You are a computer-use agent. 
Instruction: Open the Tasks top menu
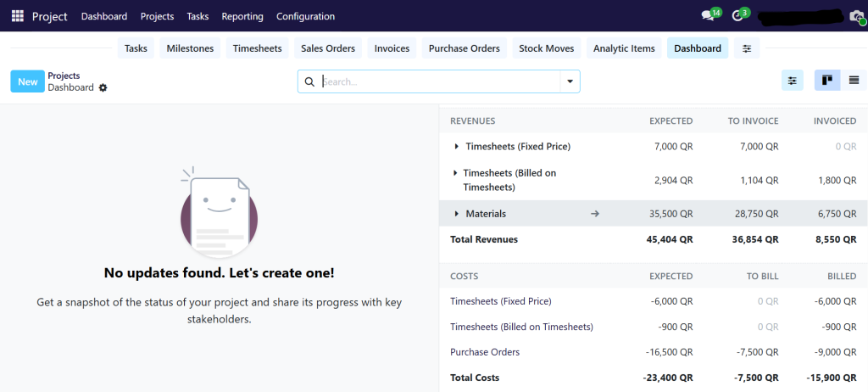(x=198, y=16)
